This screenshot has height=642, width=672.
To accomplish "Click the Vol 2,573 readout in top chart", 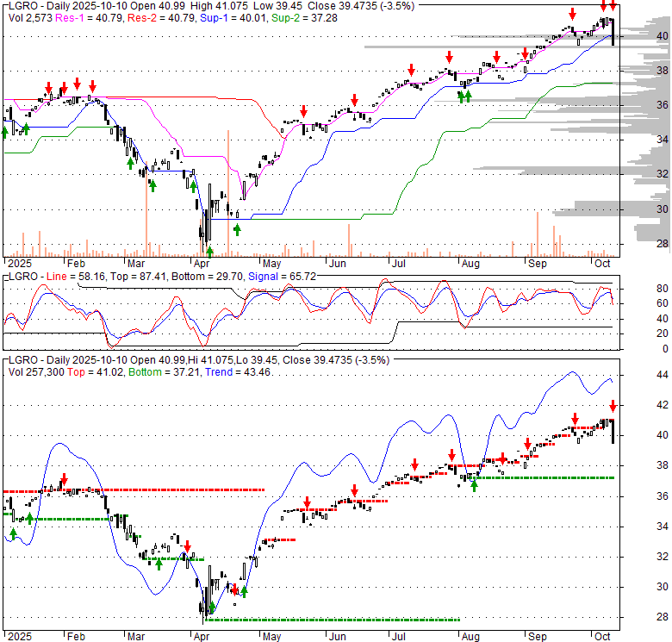I will 30,18.
